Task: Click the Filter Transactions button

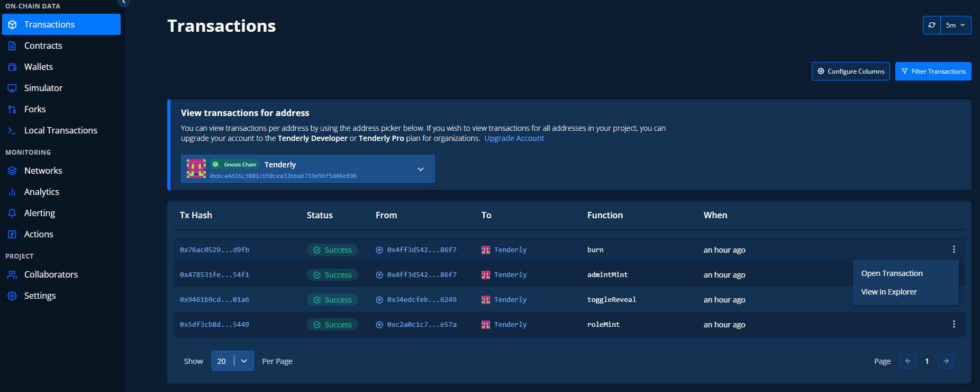Action: pos(933,71)
